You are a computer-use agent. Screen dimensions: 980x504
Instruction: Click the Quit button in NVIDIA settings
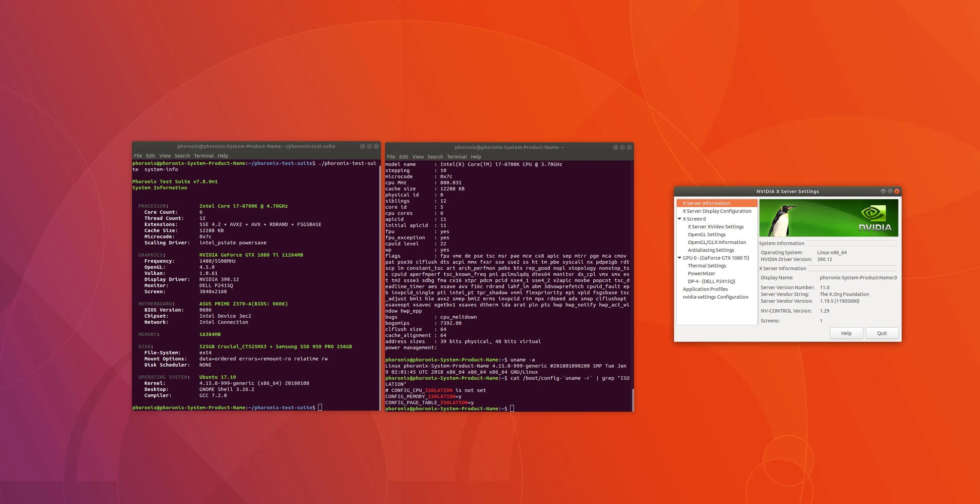click(x=882, y=333)
